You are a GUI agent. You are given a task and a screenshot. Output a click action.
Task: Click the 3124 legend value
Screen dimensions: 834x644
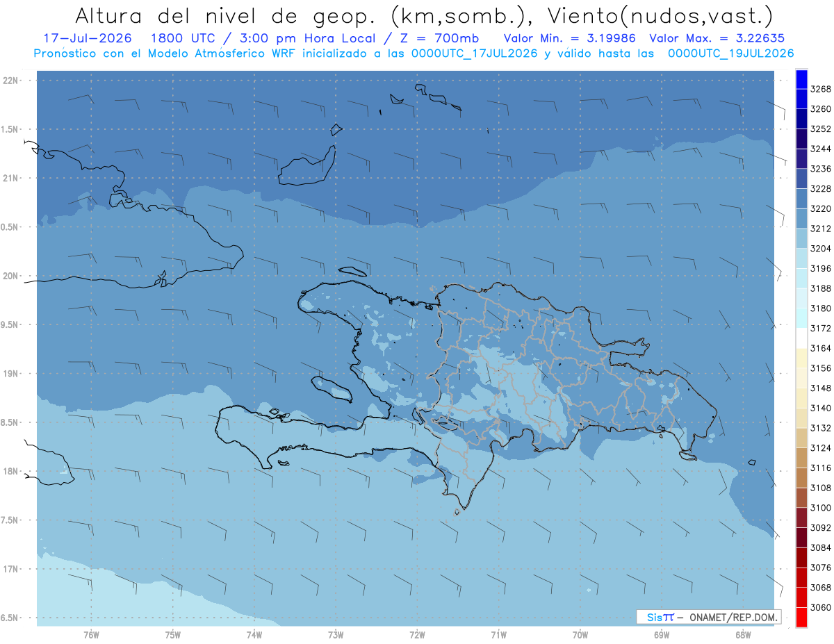point(820,448)
